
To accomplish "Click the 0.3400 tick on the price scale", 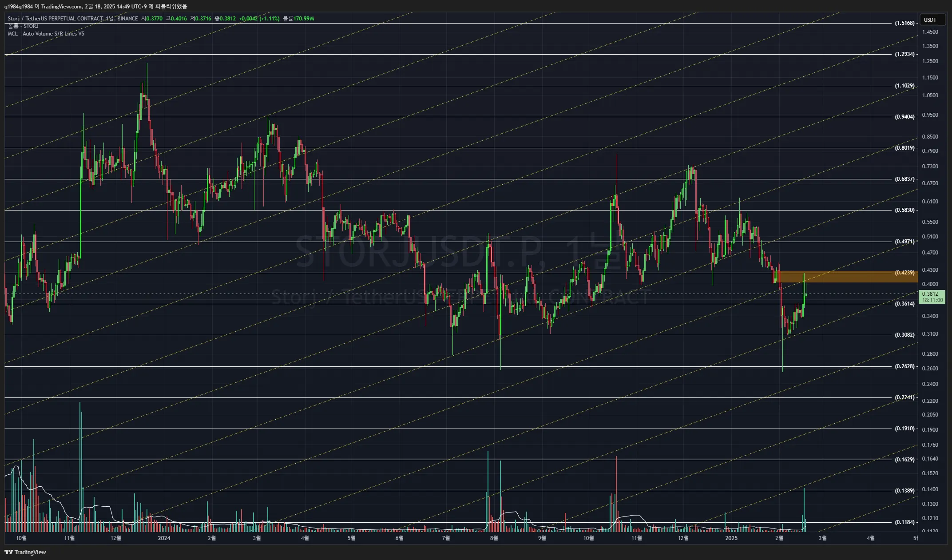I will (x=930, y=316).
